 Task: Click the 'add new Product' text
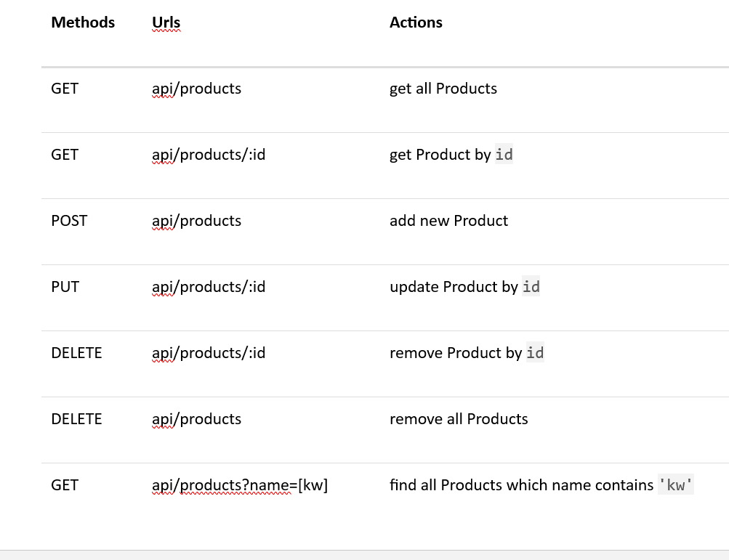448,220
